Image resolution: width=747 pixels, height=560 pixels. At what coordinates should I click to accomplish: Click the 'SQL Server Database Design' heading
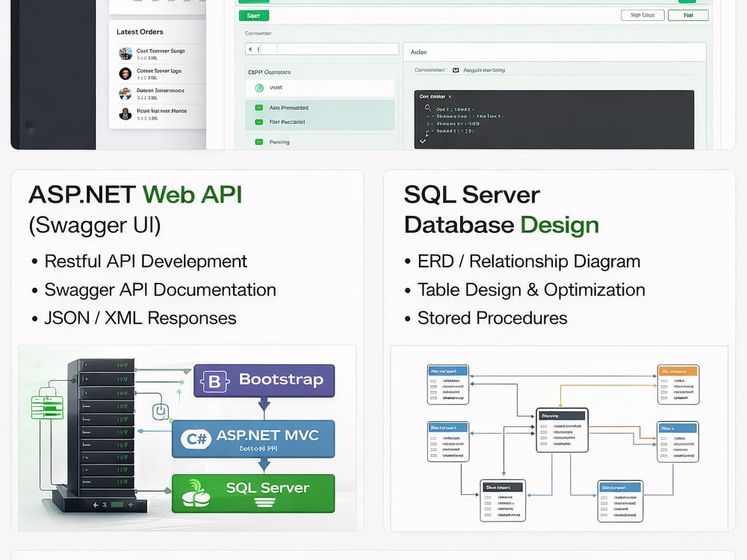[x=501, y=210]
